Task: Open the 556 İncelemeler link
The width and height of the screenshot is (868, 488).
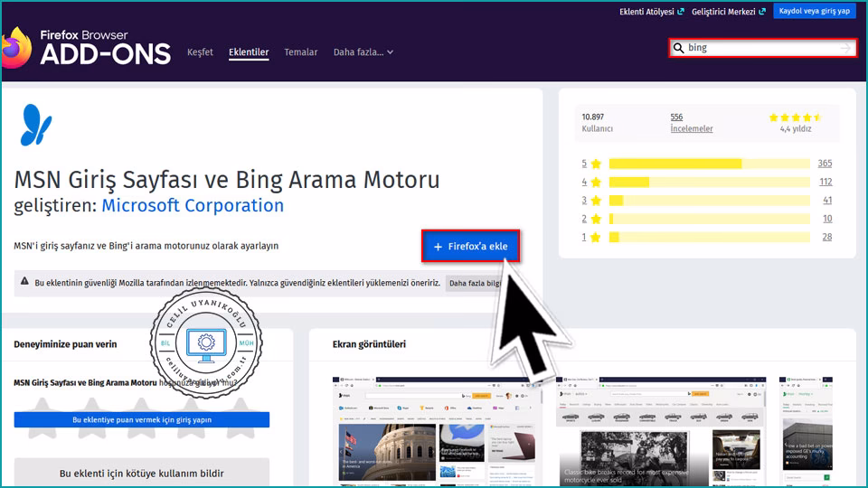Action: 692,123
